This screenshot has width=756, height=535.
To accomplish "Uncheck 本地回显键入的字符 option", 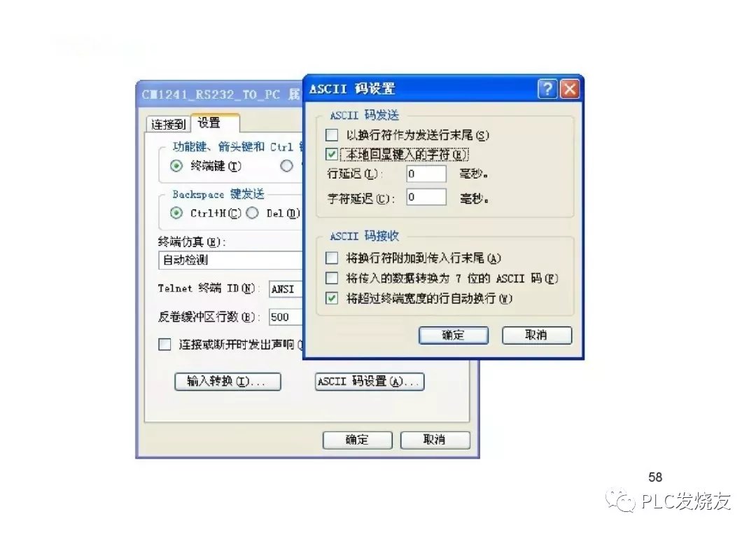I will click(x=332, y=154).
